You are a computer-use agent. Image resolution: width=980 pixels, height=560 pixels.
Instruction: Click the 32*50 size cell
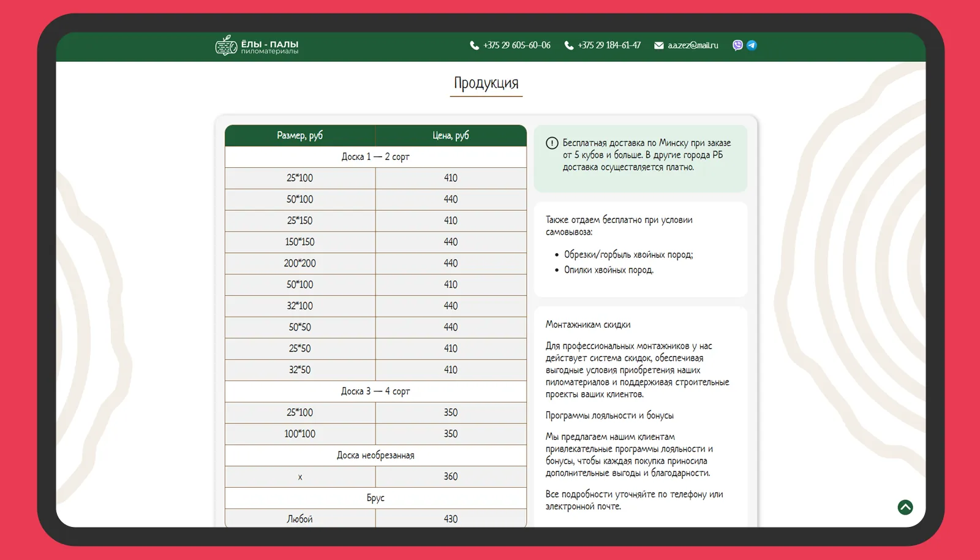coord(300,370)
